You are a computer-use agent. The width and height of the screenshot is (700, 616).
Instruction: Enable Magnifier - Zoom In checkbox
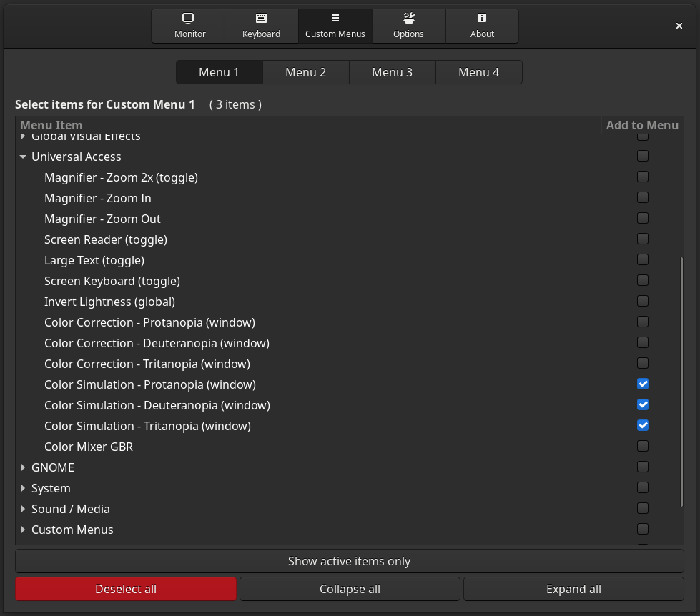pyautogui.click(x=642, y=197)
